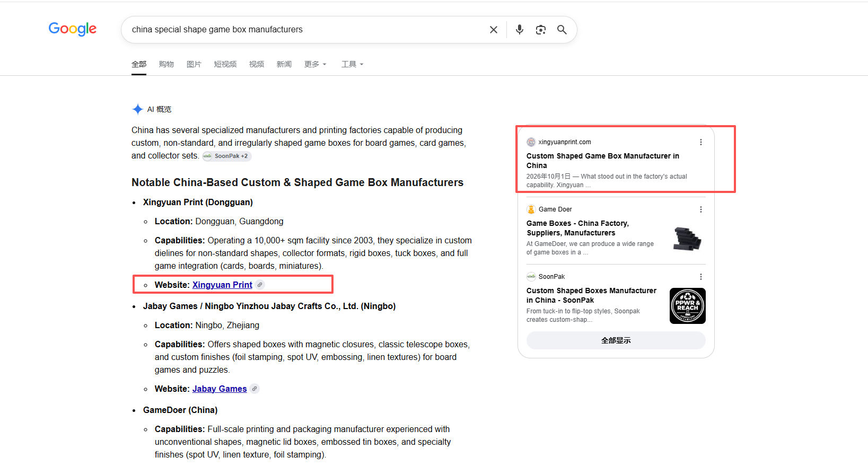Click the SoonPak favicon in the source card
Viewport: 868px width, 466px height.
531,277
